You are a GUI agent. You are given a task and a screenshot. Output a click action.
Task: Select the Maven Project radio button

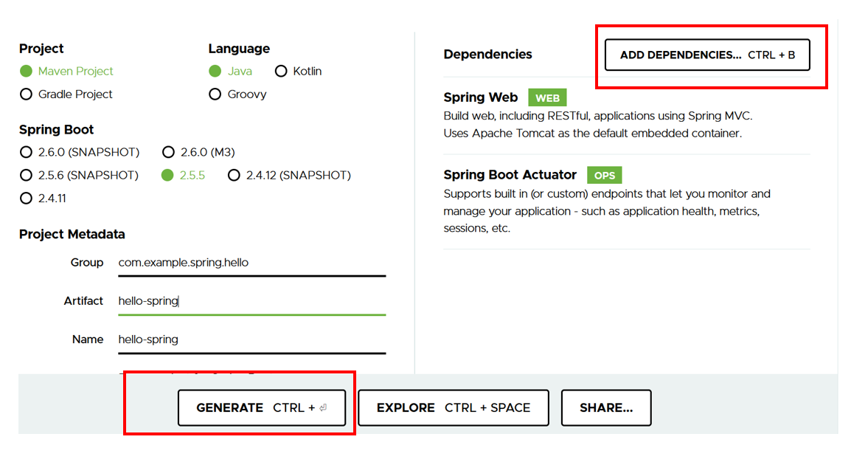[x=26, y=71]
